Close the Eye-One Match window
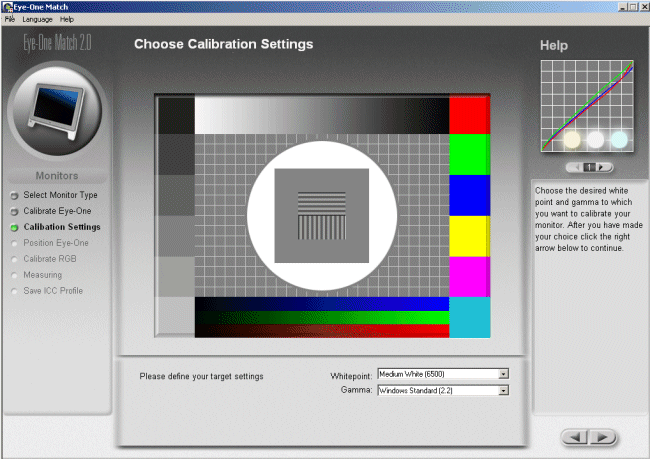The image size is (650, 459). pyautogui.click(x=643, y=7)
